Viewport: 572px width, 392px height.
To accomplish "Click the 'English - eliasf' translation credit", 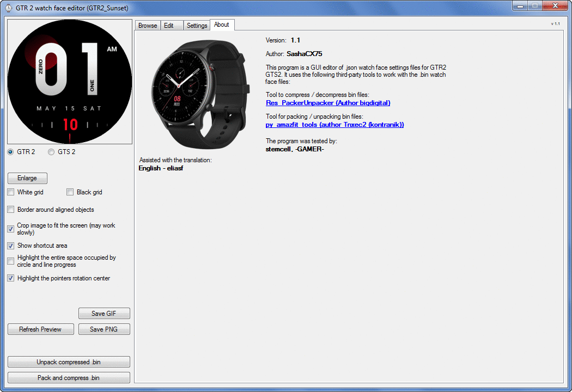I will coord(161,168).
